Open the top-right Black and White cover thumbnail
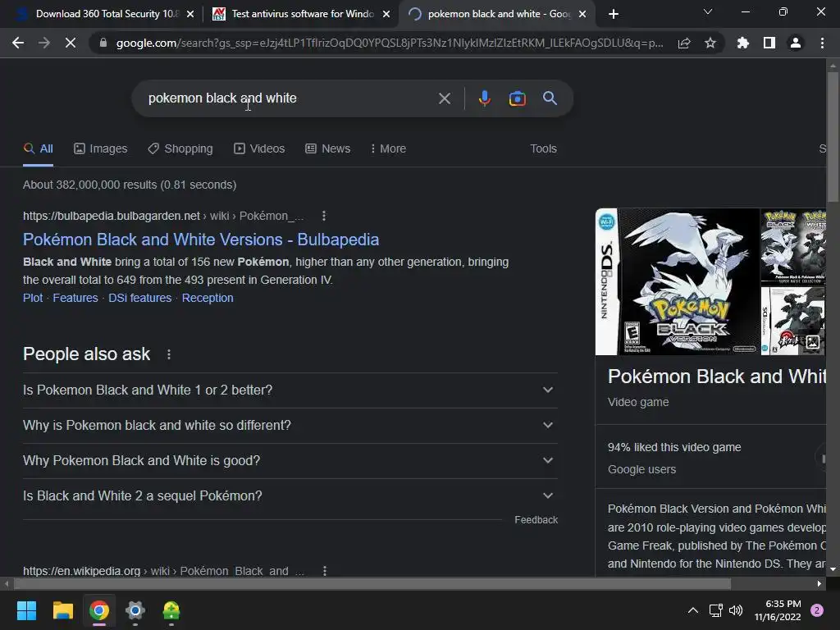The image size is (840, 630). pos(793,246)
